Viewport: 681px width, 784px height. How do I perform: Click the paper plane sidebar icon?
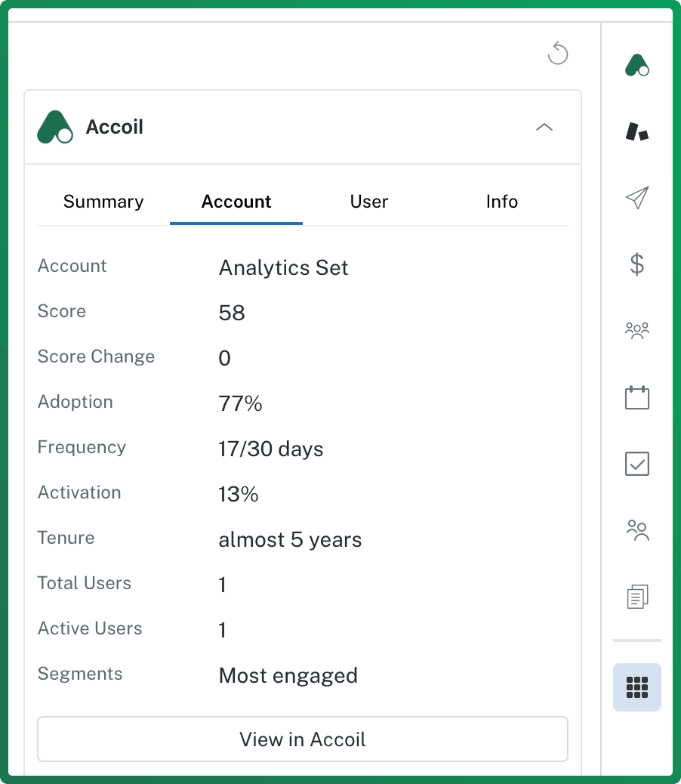637,197
